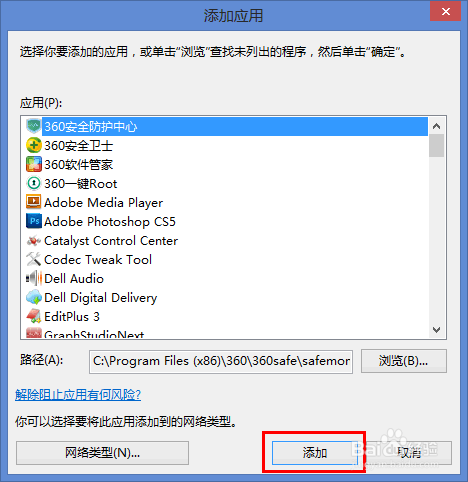Viewport: 468px width, 482px height.
Task: Click the list scroll up arrow
Action: point(436,126)
